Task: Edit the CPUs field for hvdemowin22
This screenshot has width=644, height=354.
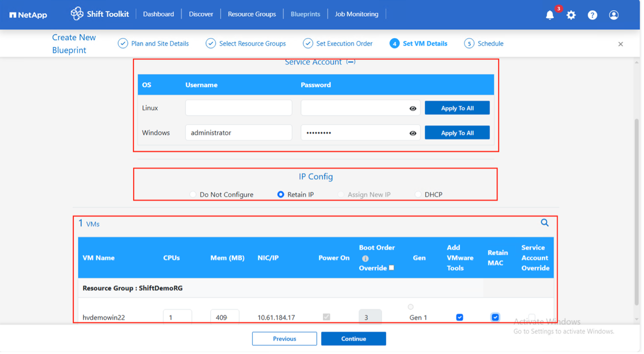Action: (177, 316)
